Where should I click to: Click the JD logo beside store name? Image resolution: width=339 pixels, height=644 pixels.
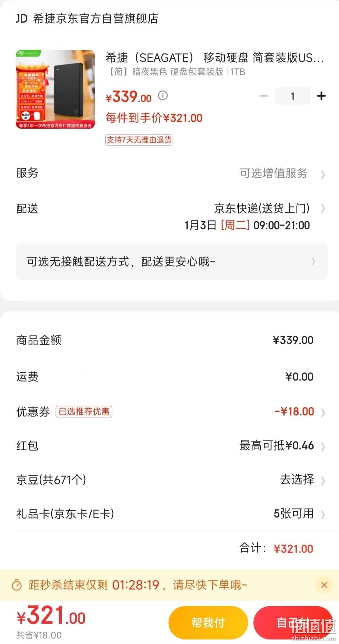click(x=22, y=18)
